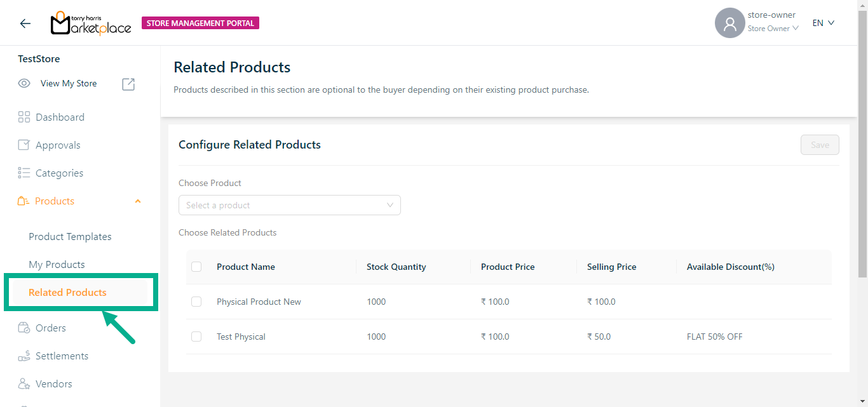
Task: Open the EN language dropdown
Action: 823,23
